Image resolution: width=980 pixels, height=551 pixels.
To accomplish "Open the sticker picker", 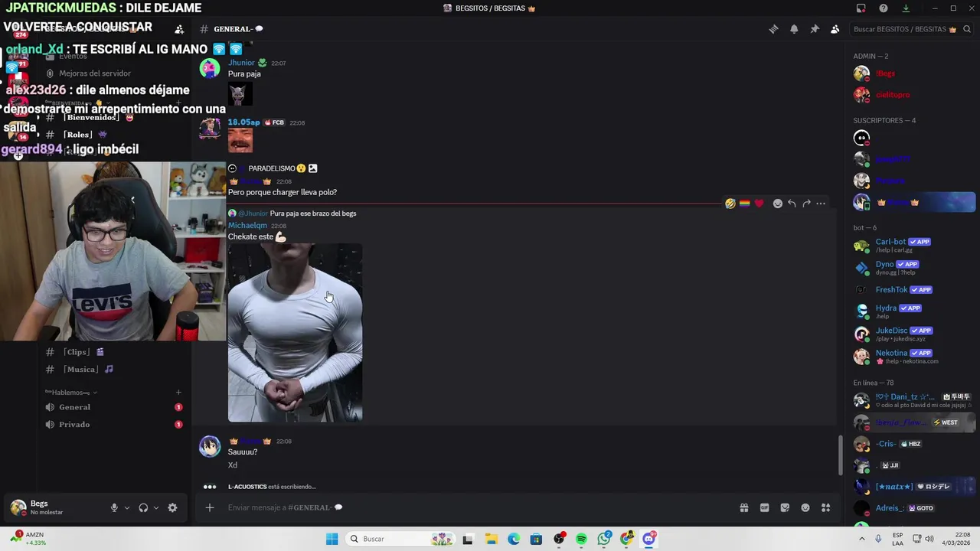I will (785, 507).
